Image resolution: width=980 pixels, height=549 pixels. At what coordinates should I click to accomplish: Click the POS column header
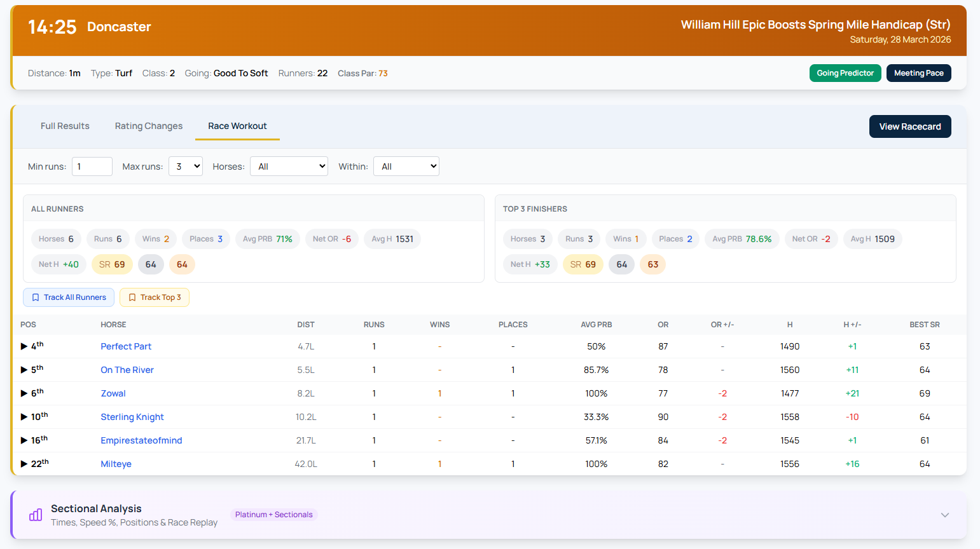coord(28,325)
